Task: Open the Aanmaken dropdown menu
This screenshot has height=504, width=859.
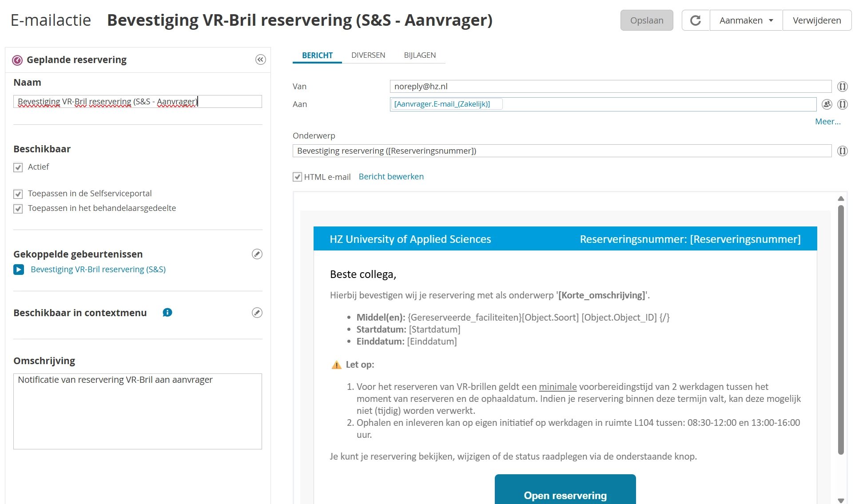Action: click(x=746, y=20)
